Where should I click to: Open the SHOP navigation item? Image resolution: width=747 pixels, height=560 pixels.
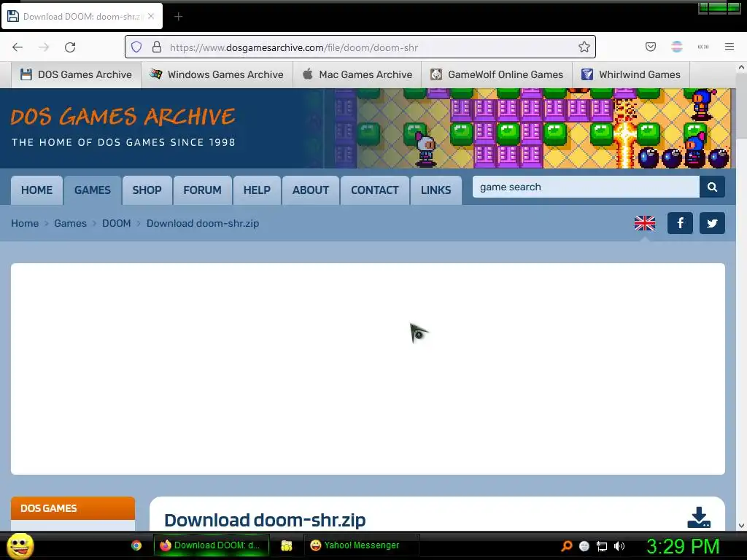(x=147, y=190)
